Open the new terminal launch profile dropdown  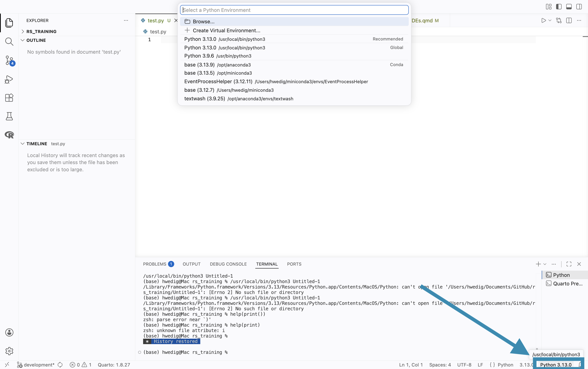545,264
